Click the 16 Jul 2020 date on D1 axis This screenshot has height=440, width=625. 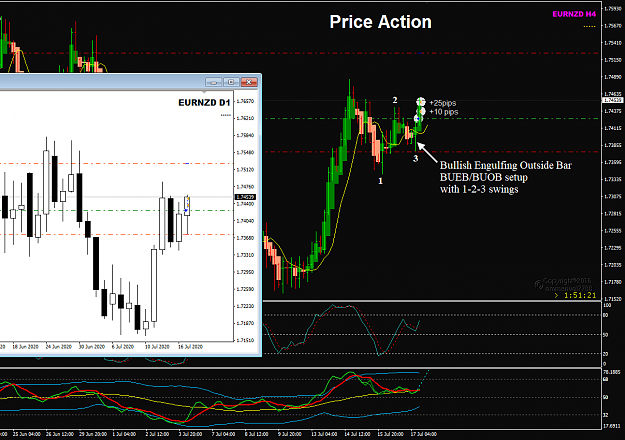point(190,347)
